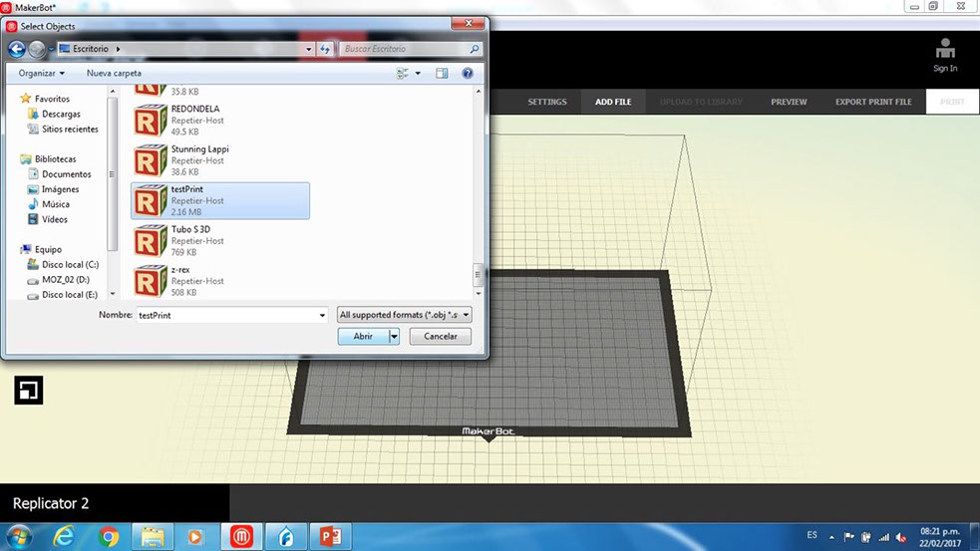
Task: Click the Action Center flag tray icon
Action: click(x=848, y=537)
